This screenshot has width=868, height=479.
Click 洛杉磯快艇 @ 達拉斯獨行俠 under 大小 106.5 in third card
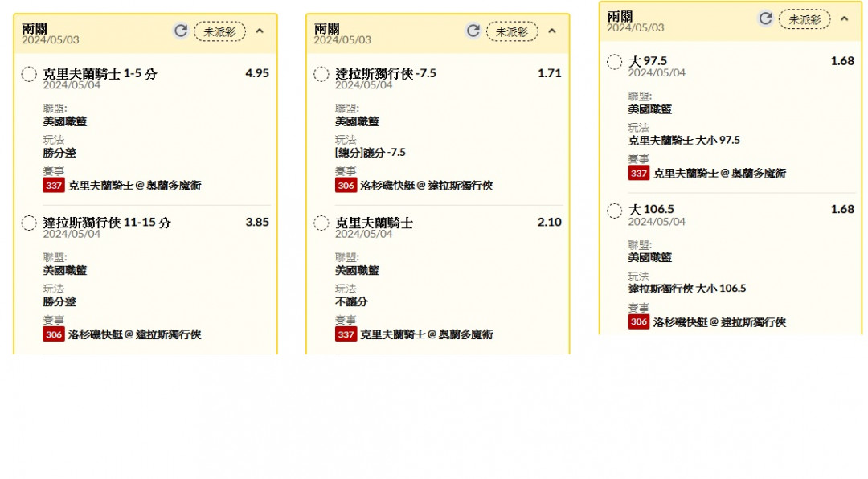coord(719,321)
